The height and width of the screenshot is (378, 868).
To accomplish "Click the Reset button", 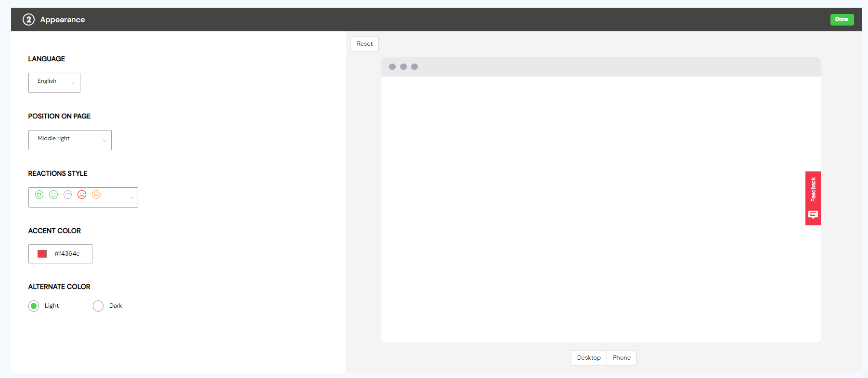I will click(x=364, y=44).
